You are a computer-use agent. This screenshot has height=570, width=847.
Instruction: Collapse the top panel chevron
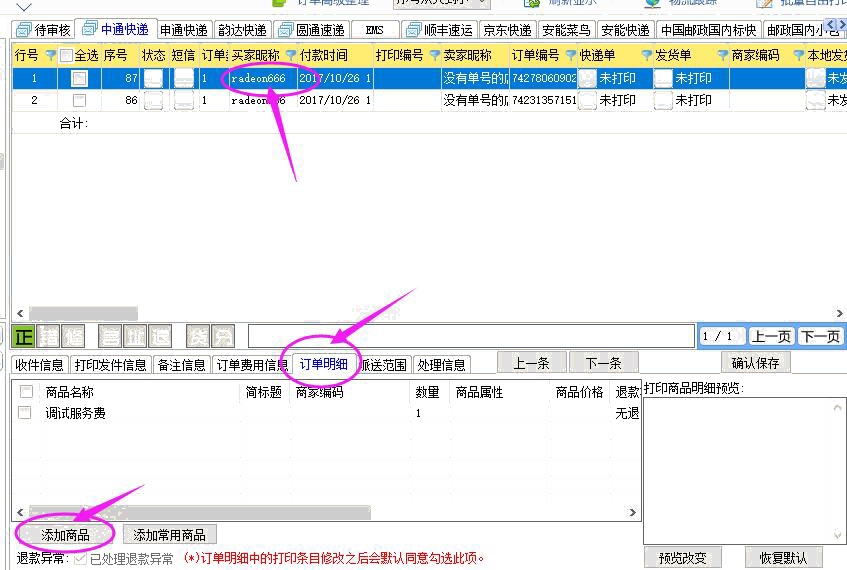(x=24, y=7)
